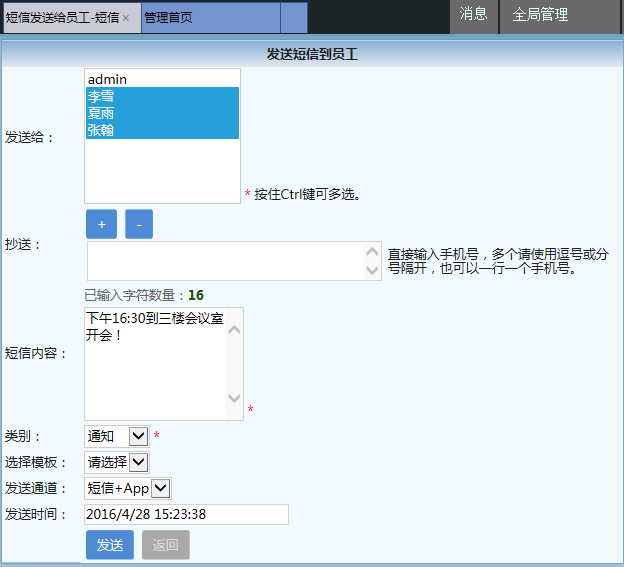The image size is (624, 567).
Task: Click the 发送时间 date-time field
Action: (x=187, y=514)
